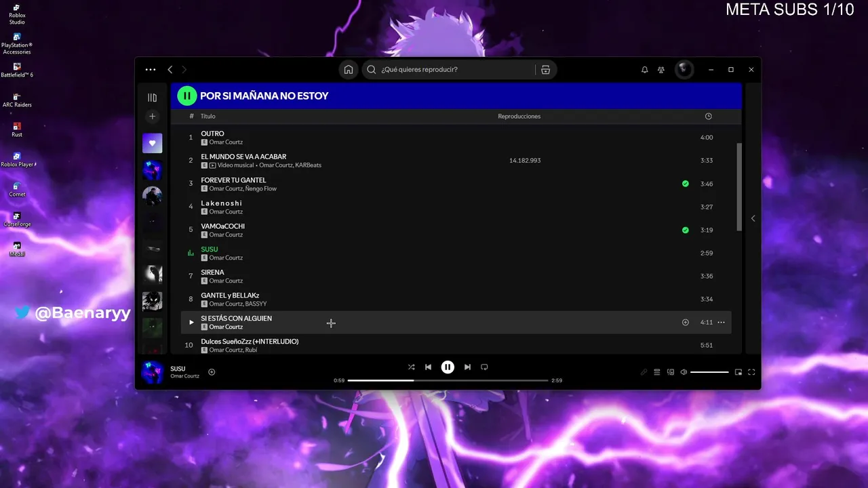Expand the right side panel arrow
Viewport: 868px width, 488px height.
[x=753, y=218]
